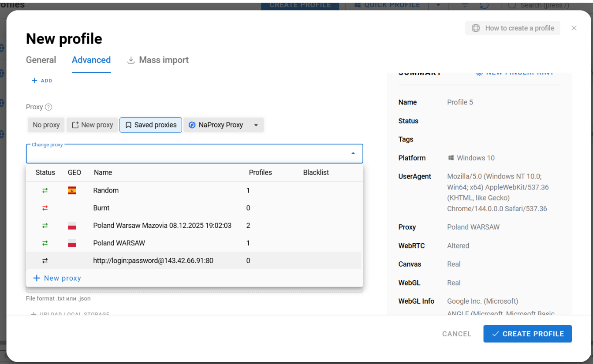Click the Spain flag in GEO column

(x=72, y=190)
